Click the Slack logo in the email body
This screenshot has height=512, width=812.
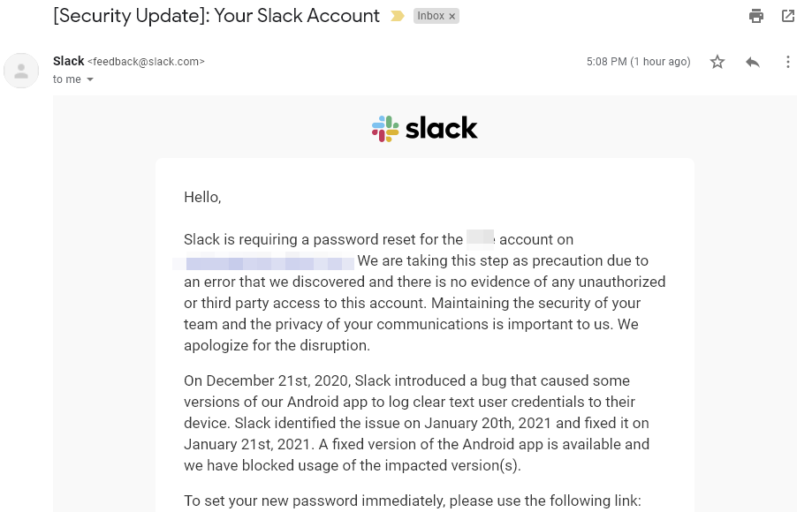[424, 128]
